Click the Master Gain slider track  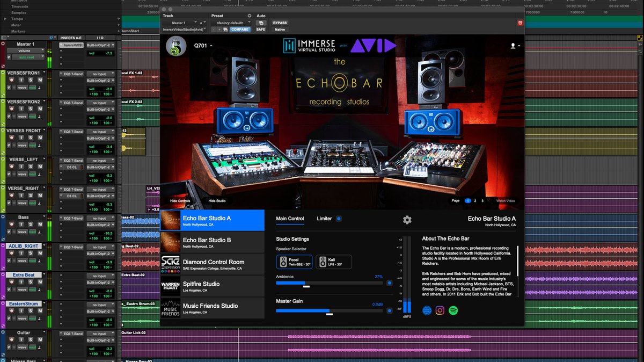point(330,310)
